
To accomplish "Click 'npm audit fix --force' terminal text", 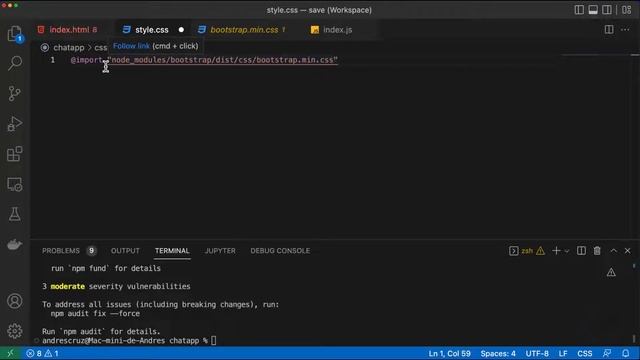I will click(95, 313).
